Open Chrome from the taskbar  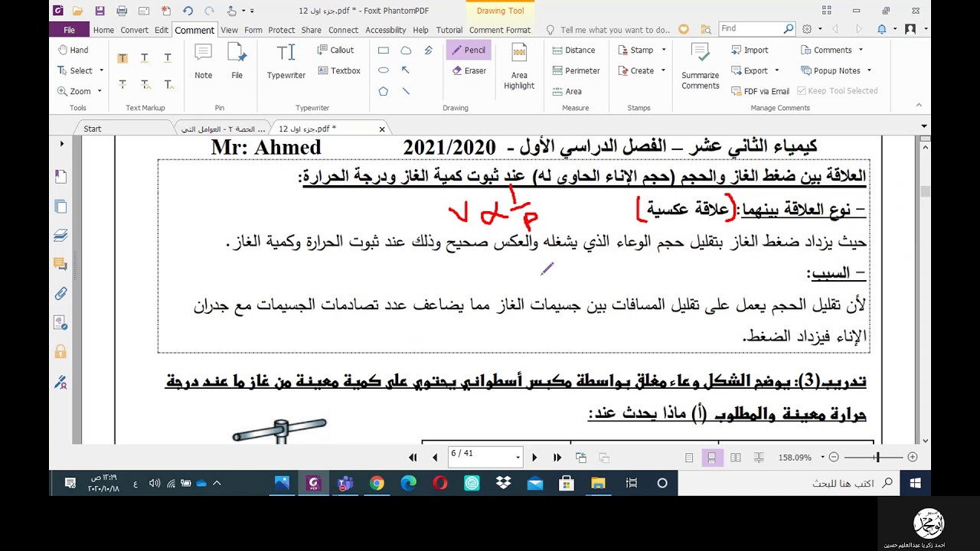point(377,483)
